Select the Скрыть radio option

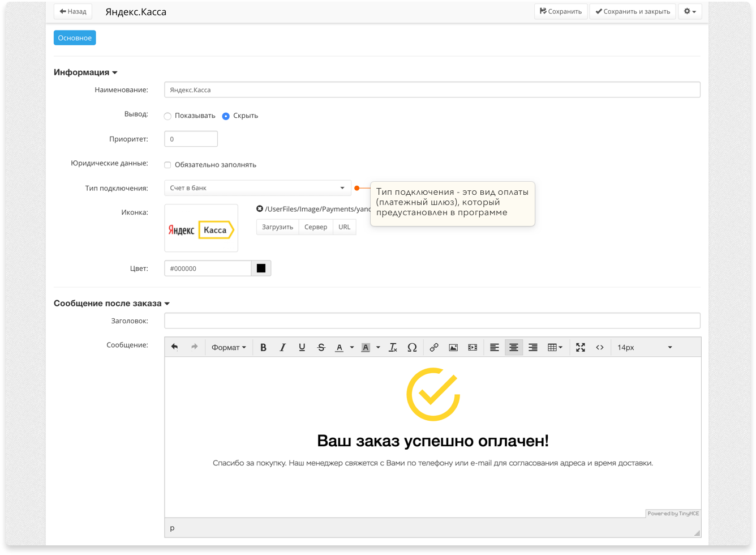[226, 116]
